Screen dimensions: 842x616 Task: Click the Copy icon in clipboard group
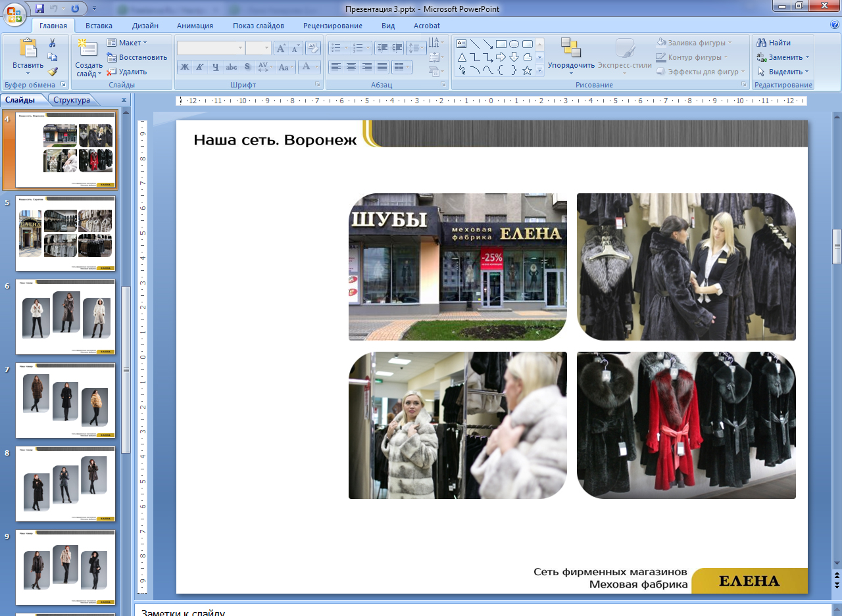[53, 57]
